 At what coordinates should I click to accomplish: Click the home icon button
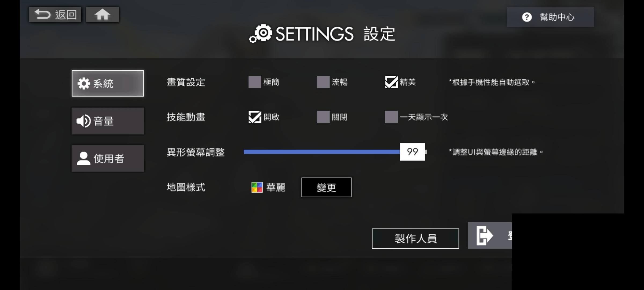pos(102,15)
